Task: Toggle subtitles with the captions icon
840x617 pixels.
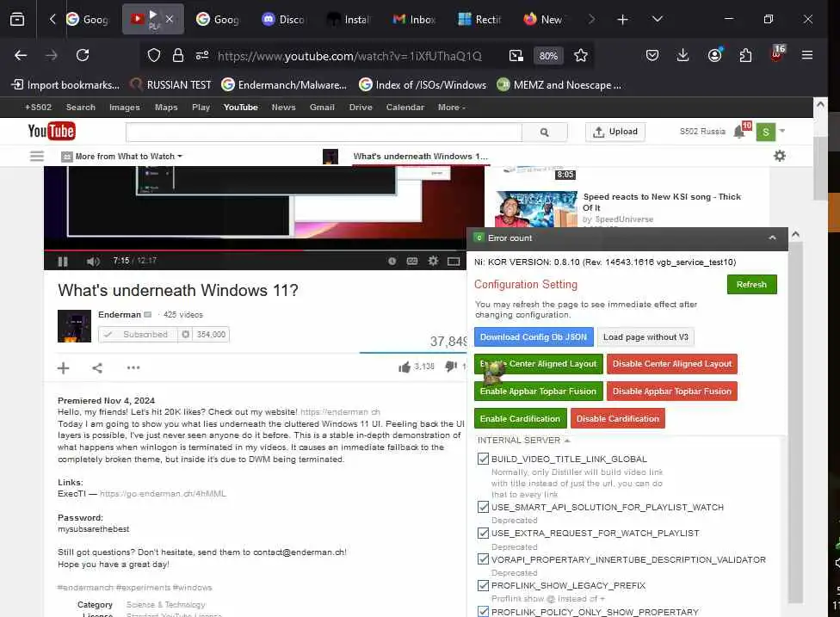Action: (x=412, y=261)
